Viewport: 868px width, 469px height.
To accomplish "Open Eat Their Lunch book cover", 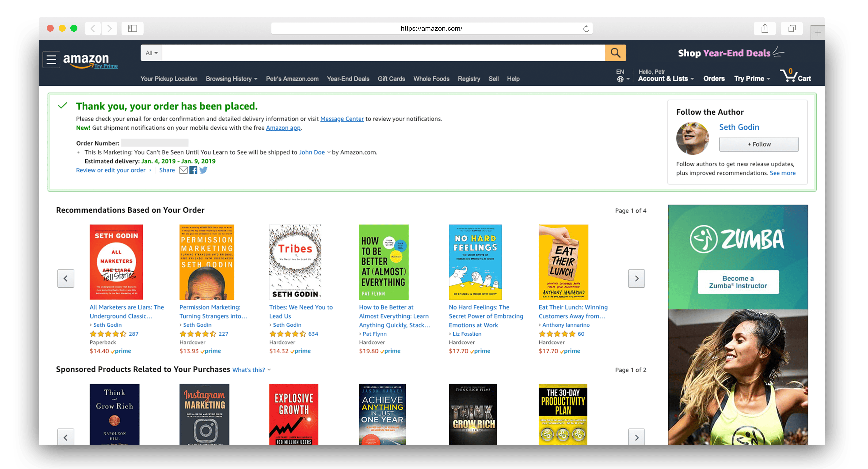I will coord(563,262).
